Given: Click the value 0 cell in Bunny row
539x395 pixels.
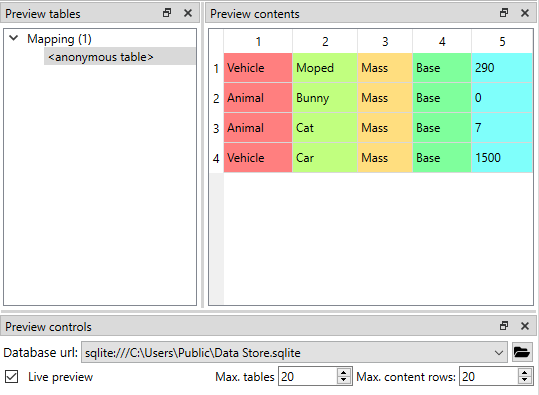Looking at the screenshot, I should (x=502, y=98).
